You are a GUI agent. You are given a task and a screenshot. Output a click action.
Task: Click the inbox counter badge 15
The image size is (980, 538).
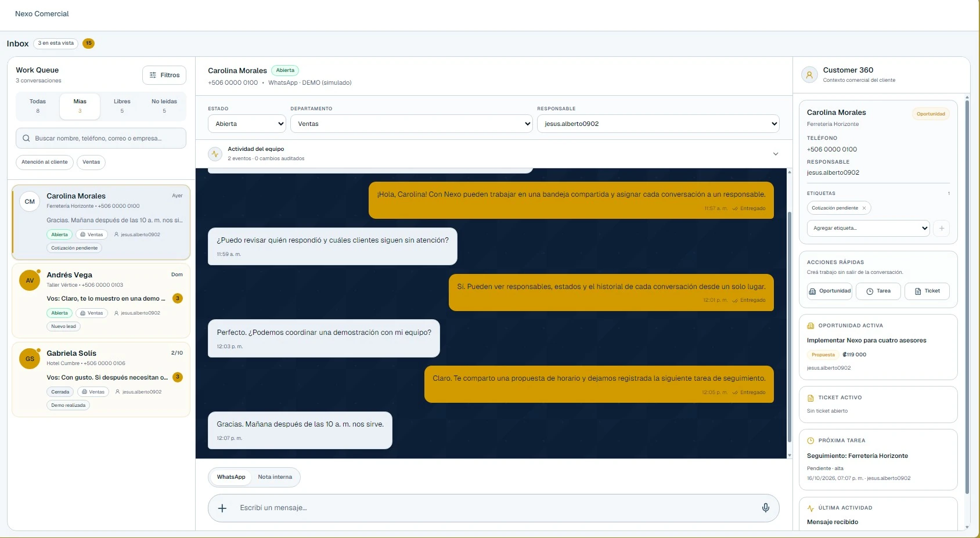pos(88,43)
